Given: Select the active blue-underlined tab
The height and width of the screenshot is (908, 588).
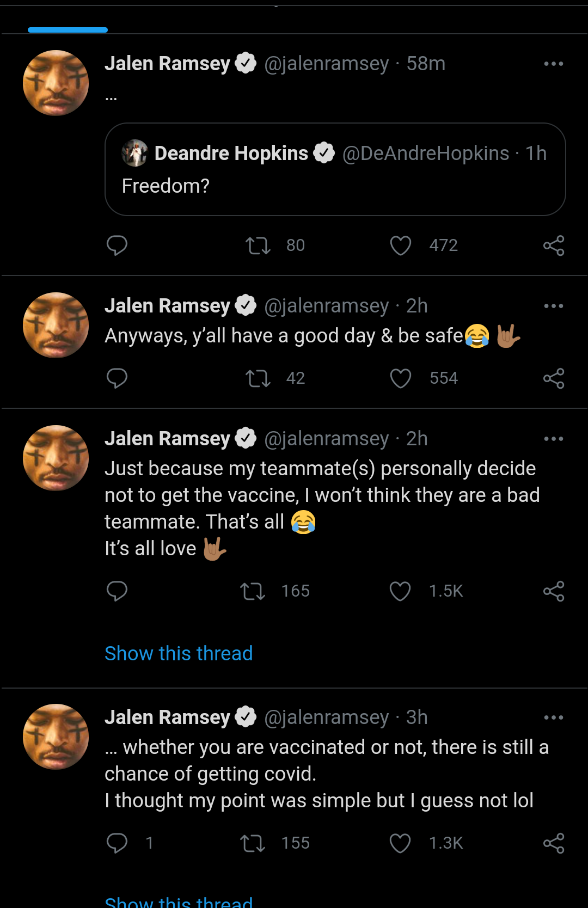Looking at the screenshot, I should point(68,22).
